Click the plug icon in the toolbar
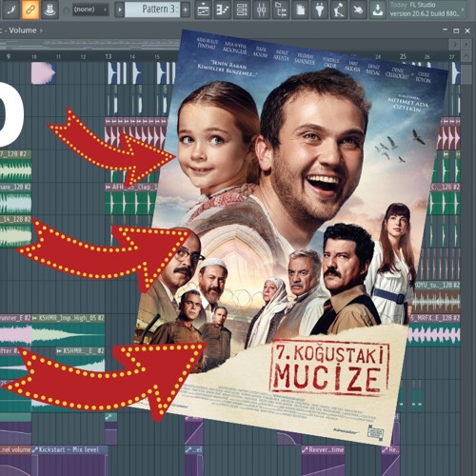The width and height of the screenshot is (476, 476). (320, 10)
